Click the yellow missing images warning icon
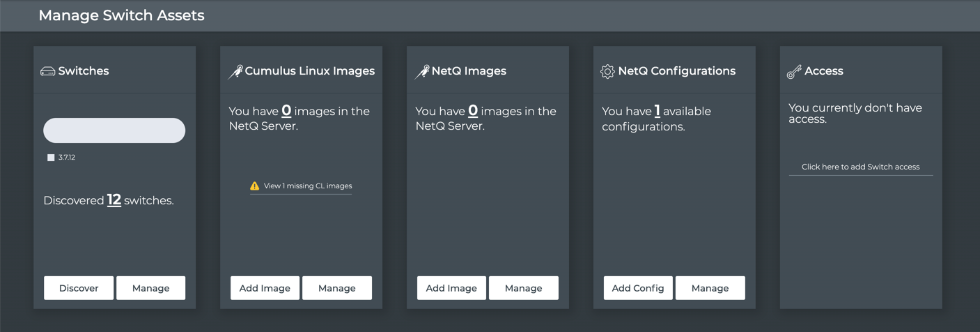980x332 pixels. pos(255,186)
